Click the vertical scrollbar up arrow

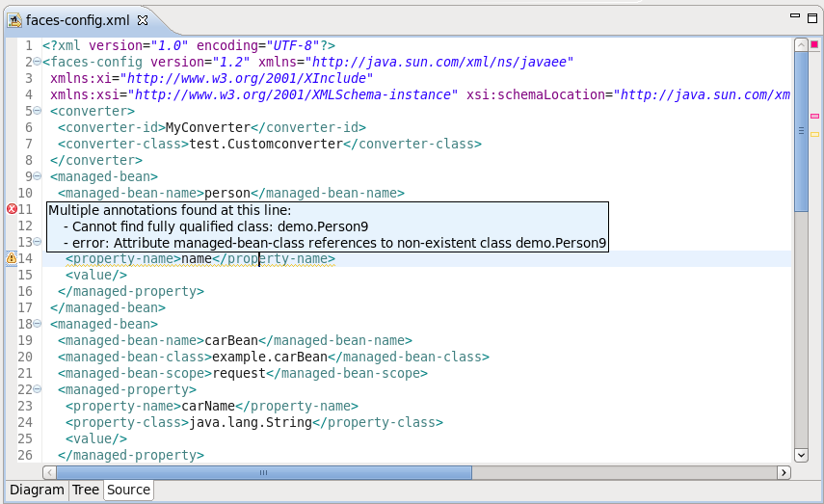point(801,44)
